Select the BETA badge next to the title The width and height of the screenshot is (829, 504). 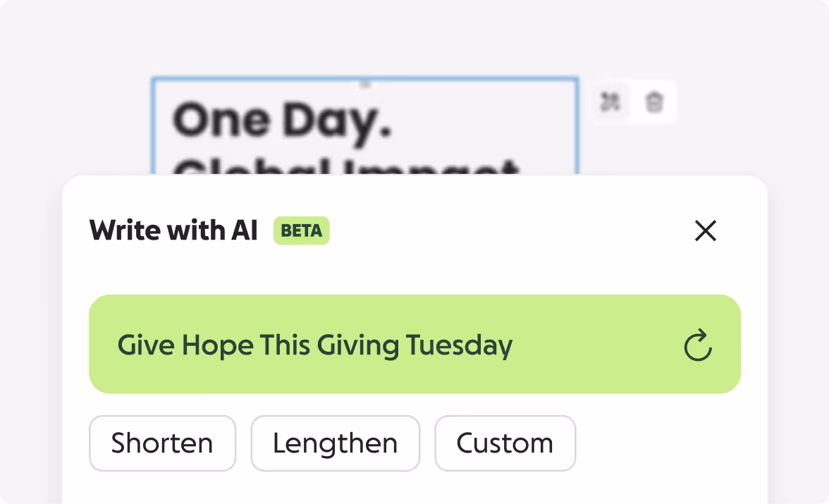[x=302, y=231]
